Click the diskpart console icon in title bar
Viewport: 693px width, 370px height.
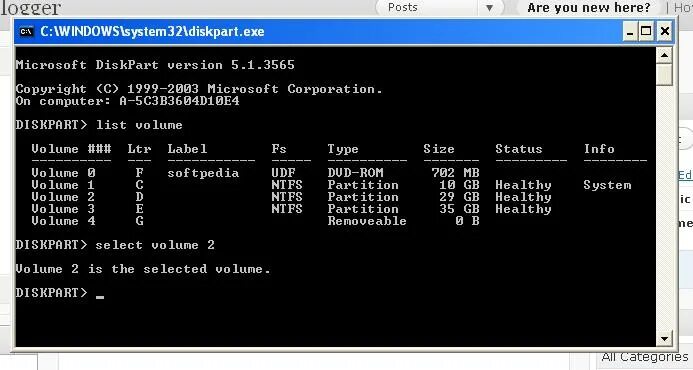pyautogui.click(x=26, y=31)
